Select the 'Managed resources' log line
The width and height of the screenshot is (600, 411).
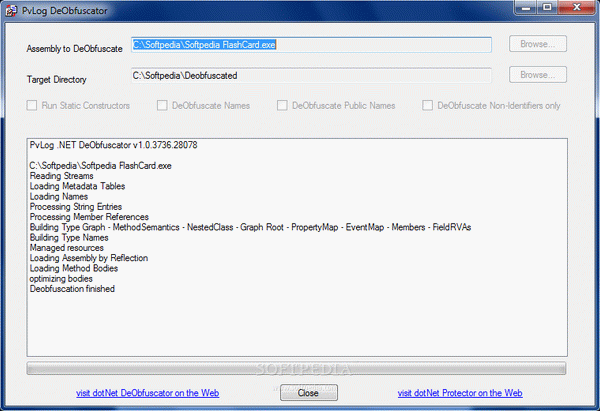pos(67,248)
